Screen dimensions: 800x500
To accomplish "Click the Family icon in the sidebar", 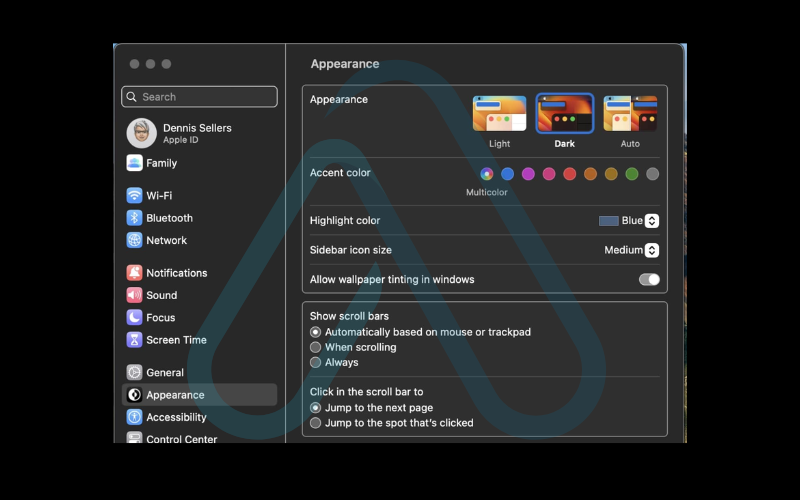I will tap(134, 163).
